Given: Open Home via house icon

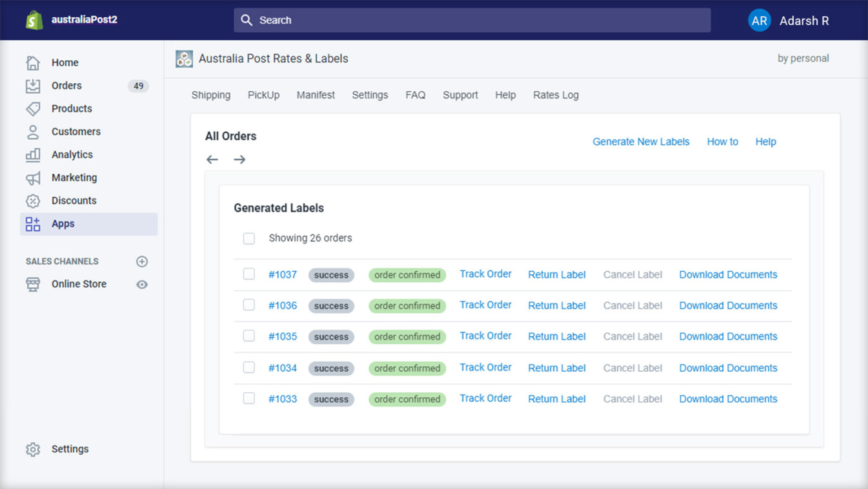Looking at the screenshot, I should (33, 63).
